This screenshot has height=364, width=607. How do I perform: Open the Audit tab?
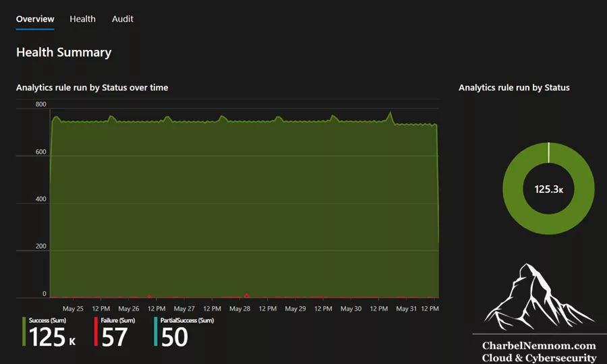pyautogui.click(x=122, y=19)
